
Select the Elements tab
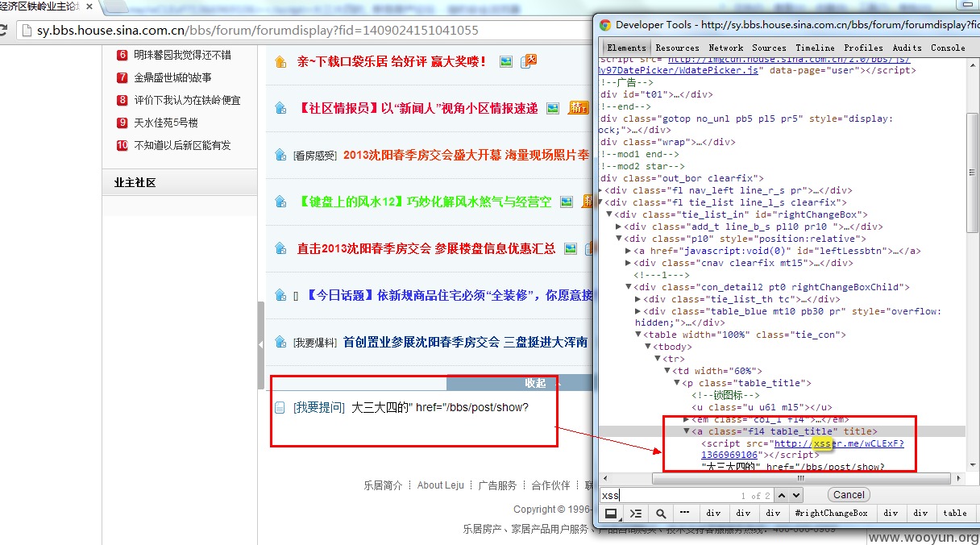pos(626,48)
